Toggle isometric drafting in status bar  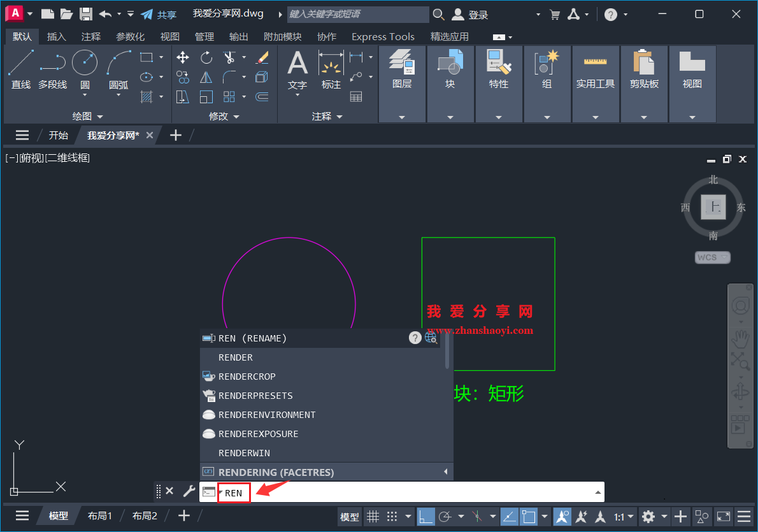(x=477, y=517)
